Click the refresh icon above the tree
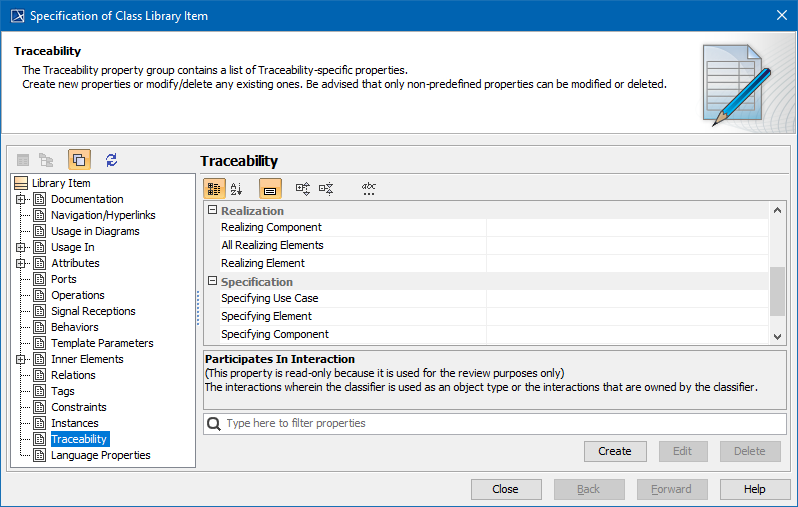Image resolution: width=798 pixels, height=507 pixels. pos(111,160)
